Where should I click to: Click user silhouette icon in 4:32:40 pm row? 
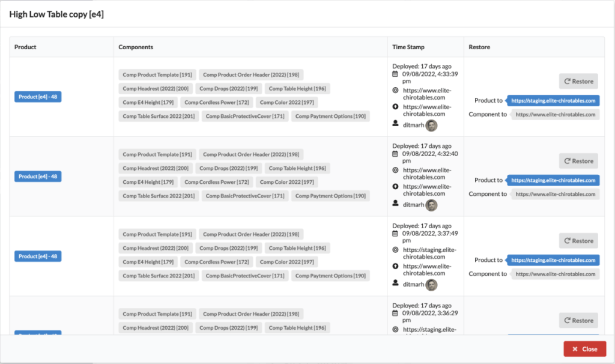[395, 203]
